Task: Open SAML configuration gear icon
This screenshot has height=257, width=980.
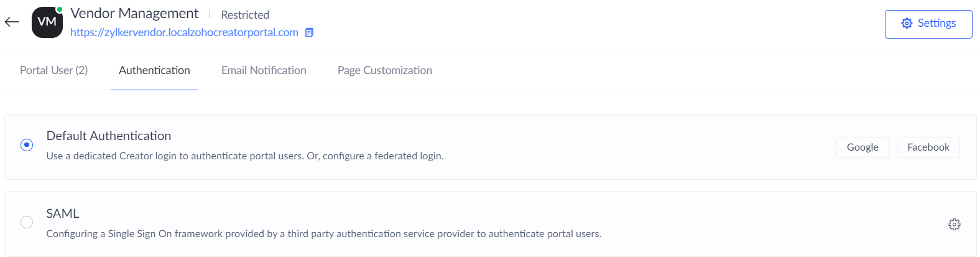Action: 955,224
